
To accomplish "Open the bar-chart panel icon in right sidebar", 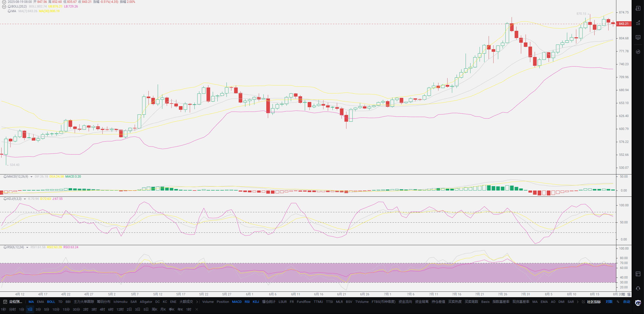I will point(638,37).
